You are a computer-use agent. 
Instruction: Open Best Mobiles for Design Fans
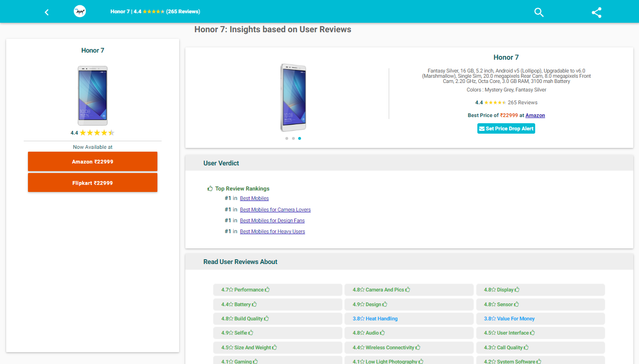coord(272,220)
